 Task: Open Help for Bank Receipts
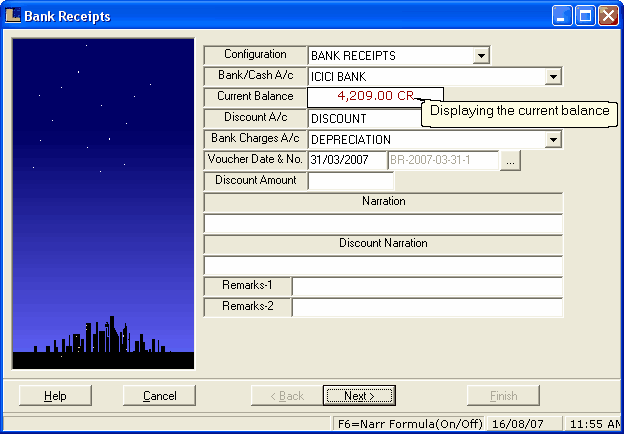tap(55, 395)
